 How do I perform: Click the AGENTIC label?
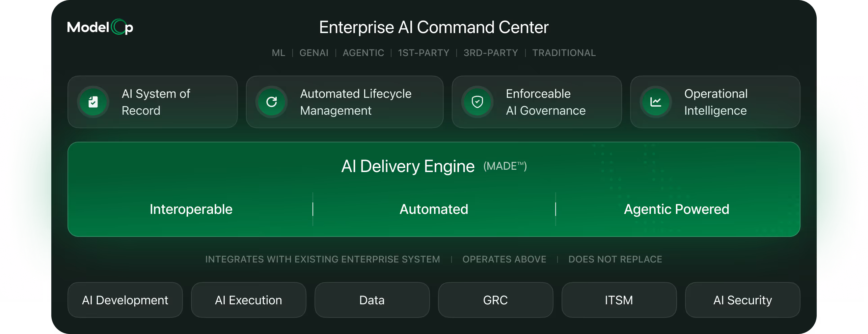(x=363, y=53)
